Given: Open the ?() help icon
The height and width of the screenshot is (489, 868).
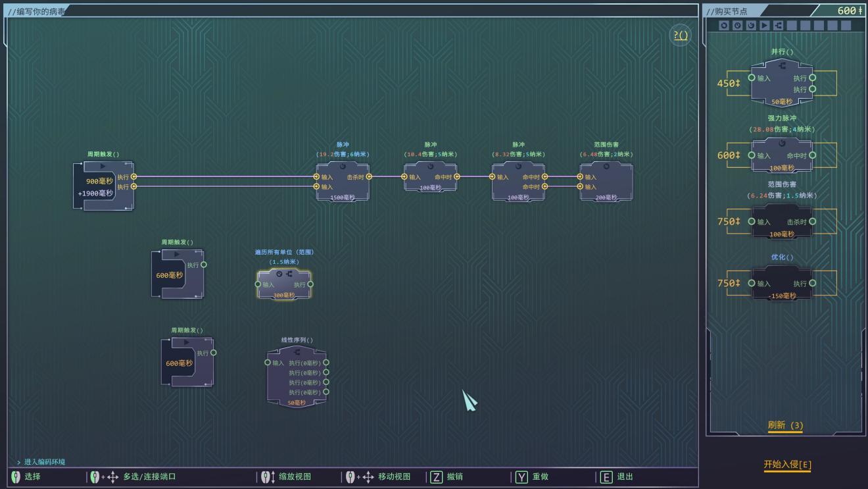Looking at the screenshot, I should pyautogui.click(x=681, y=36).
